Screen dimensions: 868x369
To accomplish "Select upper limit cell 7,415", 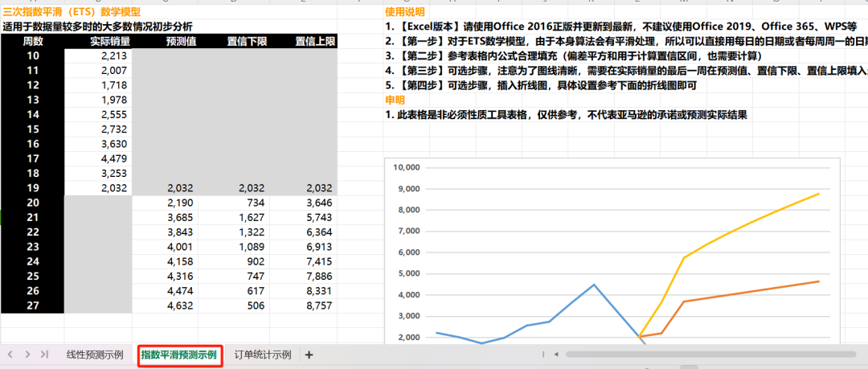I will pos(303,261).
